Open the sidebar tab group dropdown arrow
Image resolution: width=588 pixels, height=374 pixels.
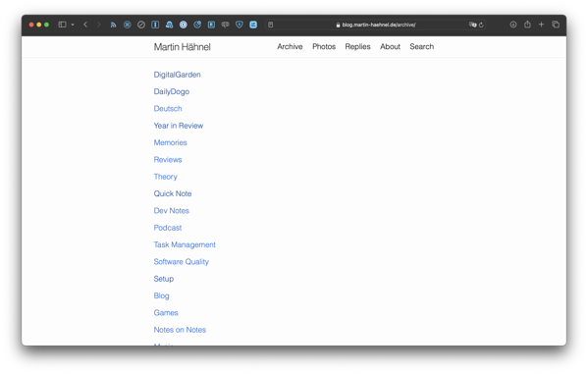pyautogui.click(x=73, y=25)
